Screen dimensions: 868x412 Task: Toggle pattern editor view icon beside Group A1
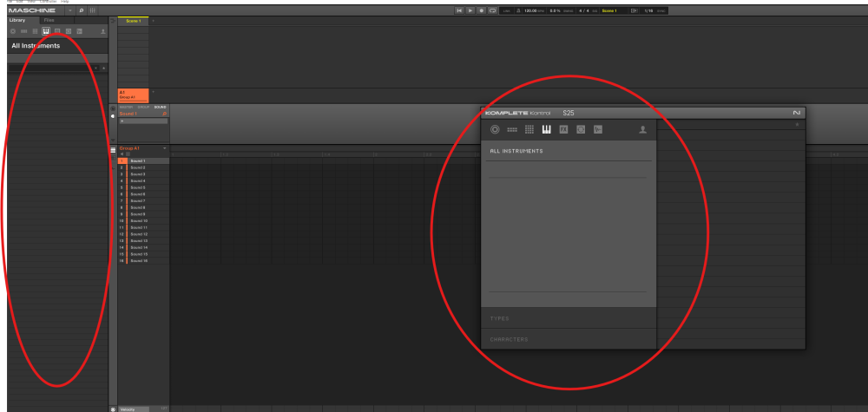pyautogui.click(x=113, y=150)
